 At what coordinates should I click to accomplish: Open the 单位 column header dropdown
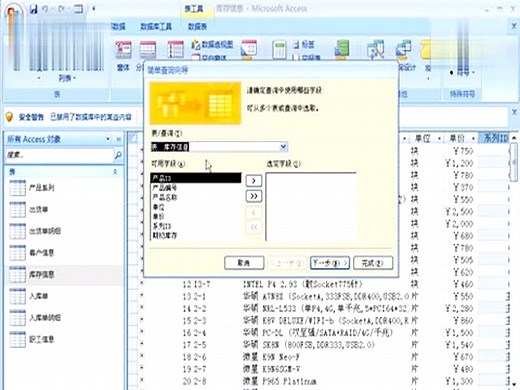(440, 138)
